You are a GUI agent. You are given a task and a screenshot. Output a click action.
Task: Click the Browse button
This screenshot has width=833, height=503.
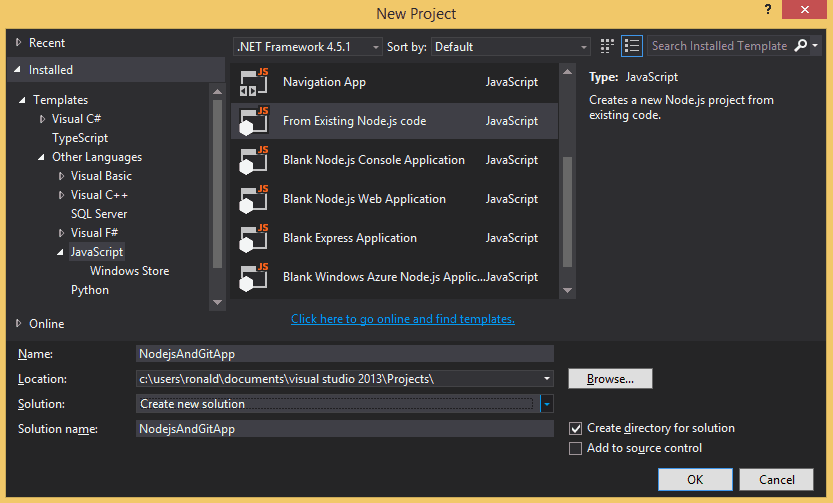click(x=610, y=379)
